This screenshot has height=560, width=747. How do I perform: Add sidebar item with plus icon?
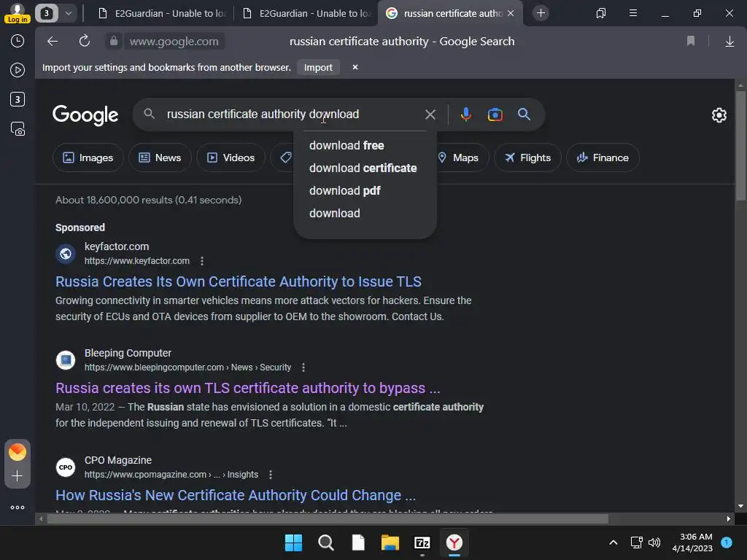coord(18,476)
